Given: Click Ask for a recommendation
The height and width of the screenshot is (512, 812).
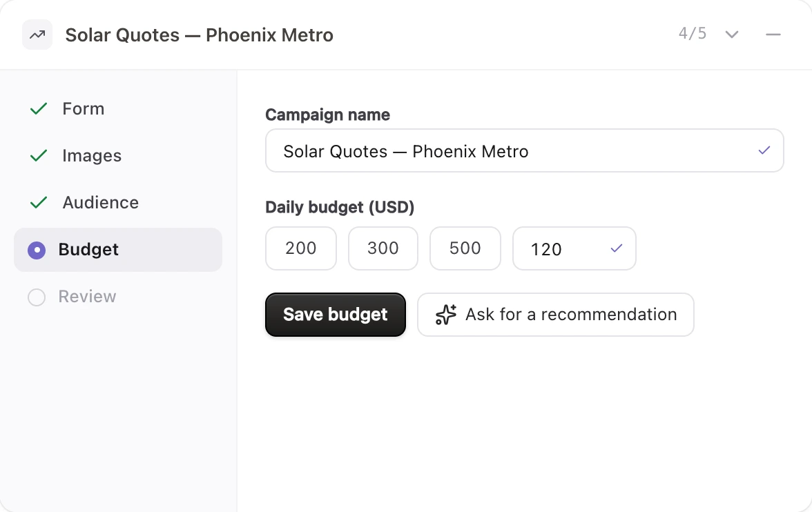Looking at the screenshot, I should (x=556, y=315).
